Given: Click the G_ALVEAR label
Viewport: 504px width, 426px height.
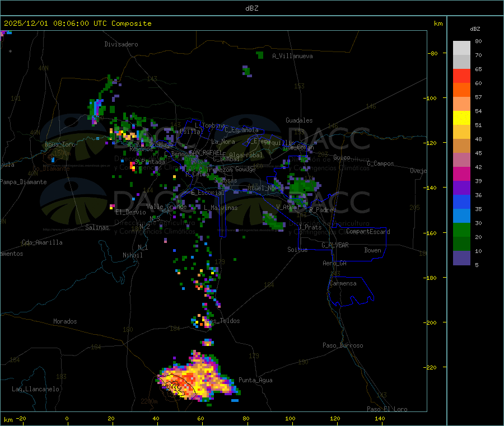Looking at the screenshot, I should click(335, 245).
